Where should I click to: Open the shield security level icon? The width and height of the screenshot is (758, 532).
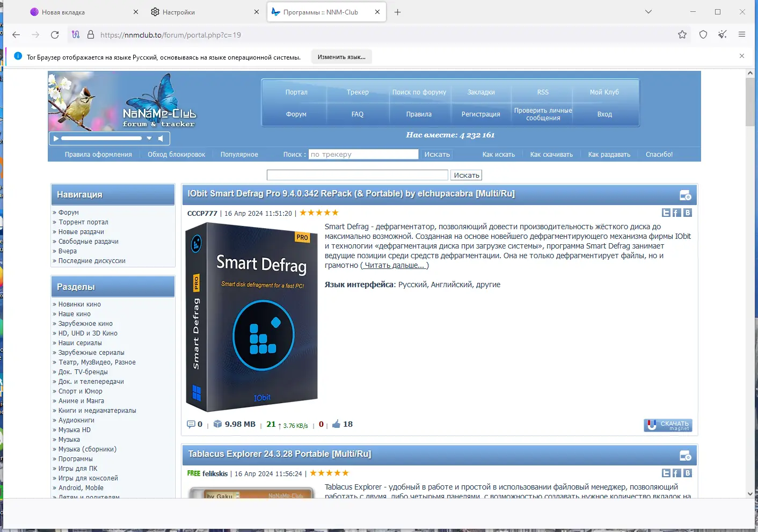coord(703,35)
